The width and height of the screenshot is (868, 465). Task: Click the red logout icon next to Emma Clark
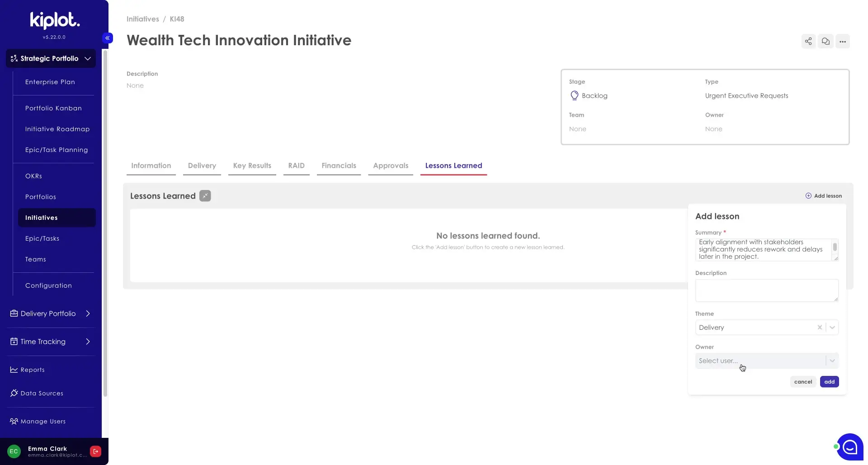(95, 451)
